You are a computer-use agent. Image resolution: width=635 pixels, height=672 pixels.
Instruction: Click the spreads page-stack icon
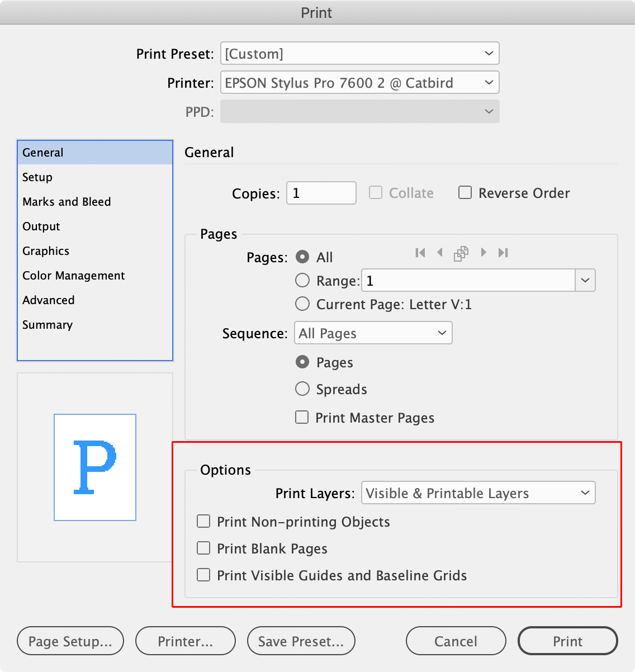click(x=461, y=253)
